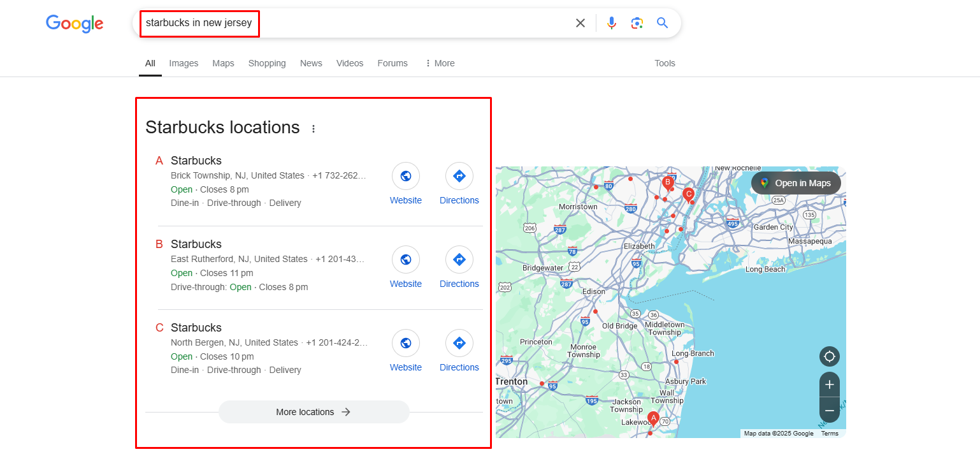This screenshot has height=461, width=980.
Task: Click Trenton label on the map
Action: (x=512, y=381)
